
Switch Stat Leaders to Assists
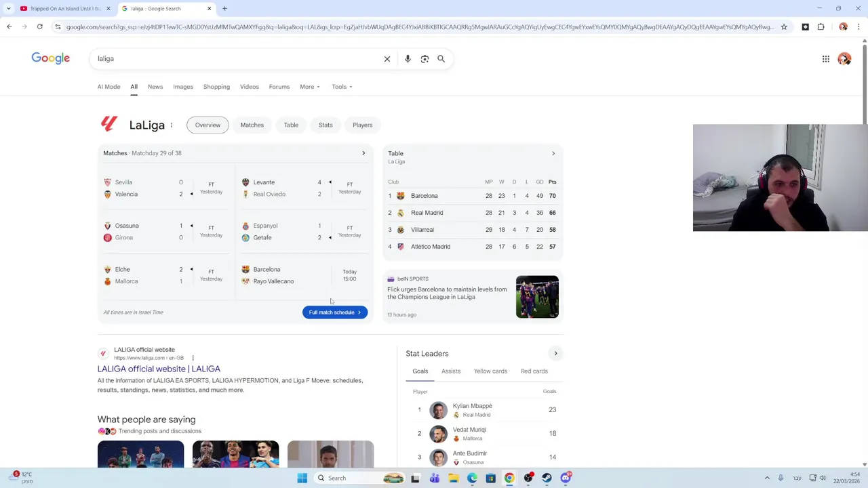(x=451, y=371)
